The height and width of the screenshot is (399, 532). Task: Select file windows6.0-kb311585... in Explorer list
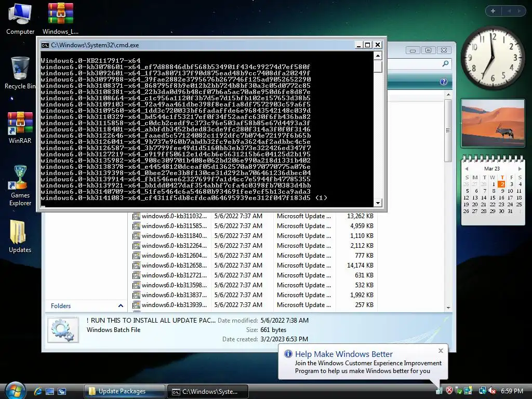point(174,226)
